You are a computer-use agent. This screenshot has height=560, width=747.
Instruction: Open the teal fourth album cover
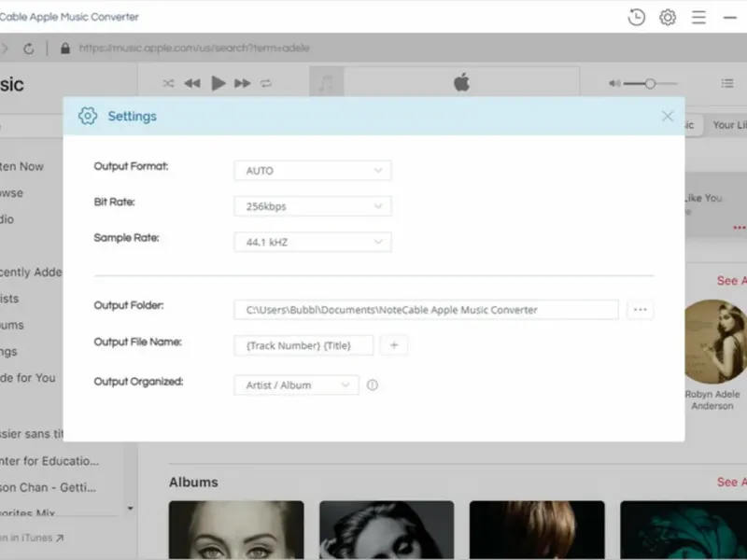pyautogui.click(x=684, y=530)
